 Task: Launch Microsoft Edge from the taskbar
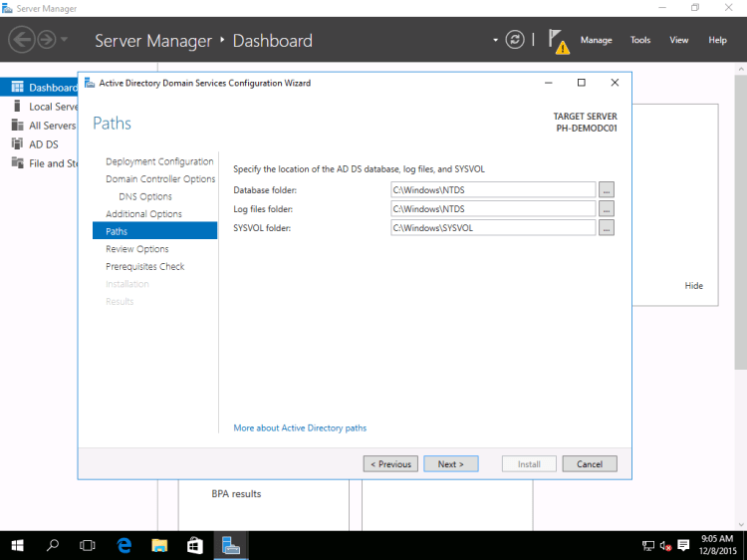tap(124, 545)
